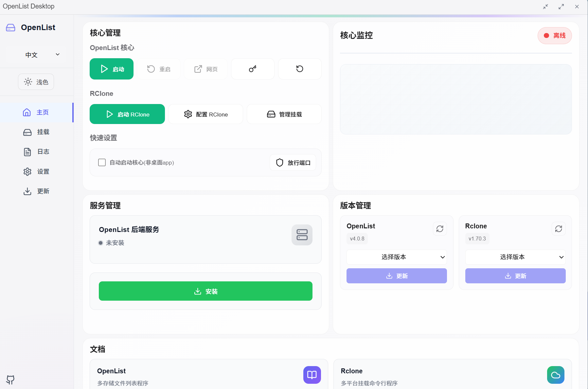This screenshot has width=588, height=389.
Task: Click 更新 button under Rclone version
Action: pyautogui.click(x=515, y=276)
